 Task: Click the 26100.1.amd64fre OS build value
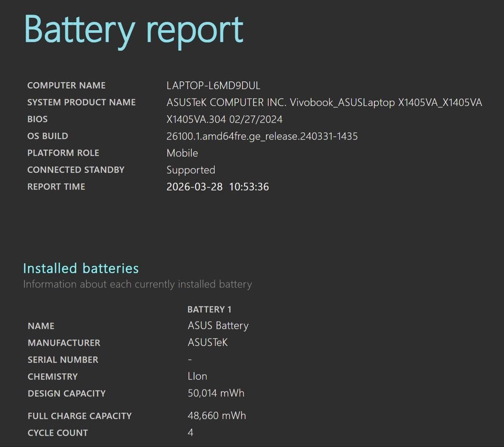262,136
